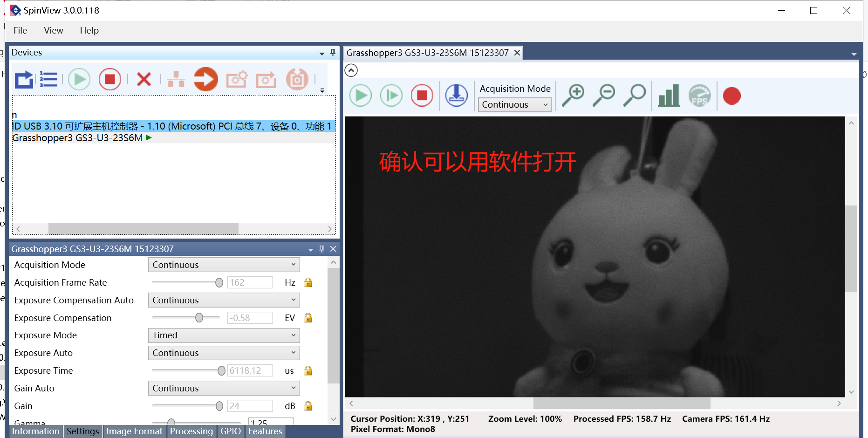Toggle the FPS gauge icon
Image resolution: width=868 pixels, height=438 pixels.
coord(700,96)
